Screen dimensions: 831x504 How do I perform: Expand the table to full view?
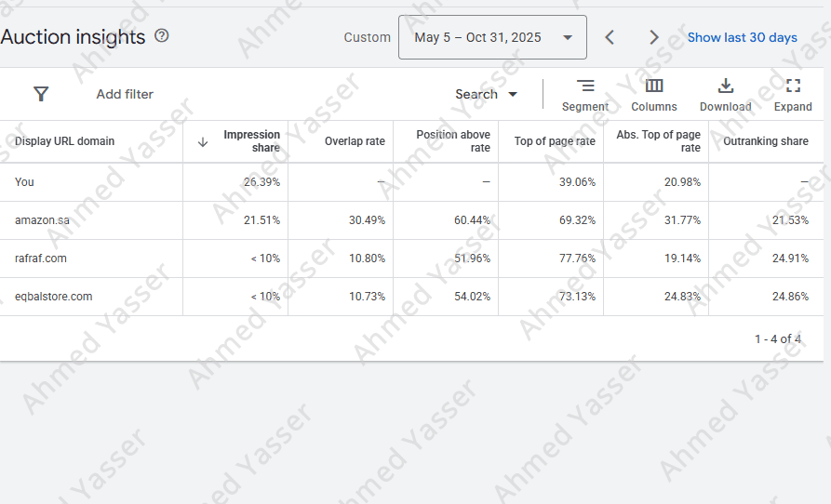click(x=793, y=94)
